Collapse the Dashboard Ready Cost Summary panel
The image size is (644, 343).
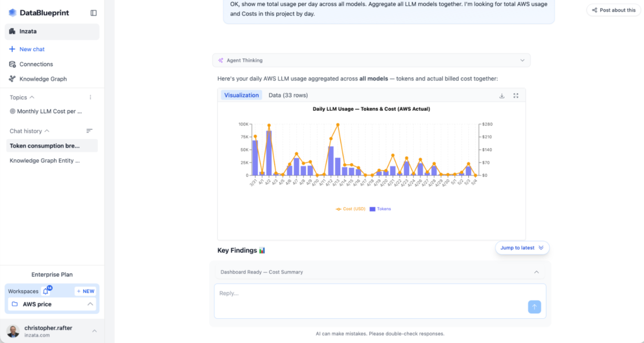point(536,272)
